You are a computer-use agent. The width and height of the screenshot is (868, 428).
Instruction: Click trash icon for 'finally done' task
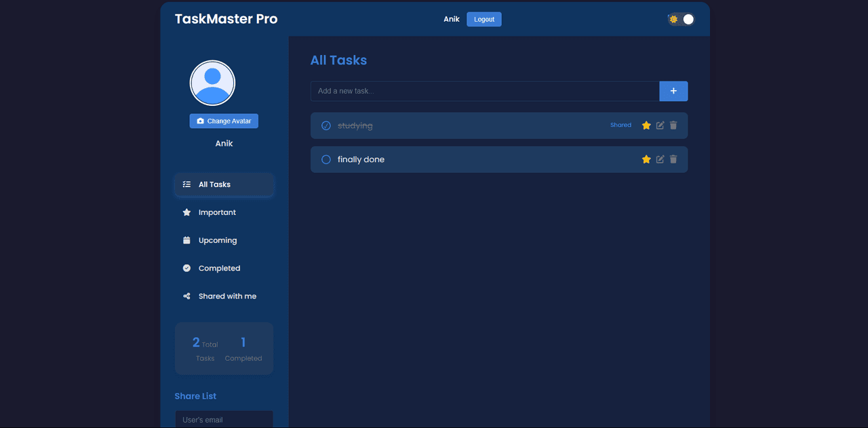(x=673, y=159)
